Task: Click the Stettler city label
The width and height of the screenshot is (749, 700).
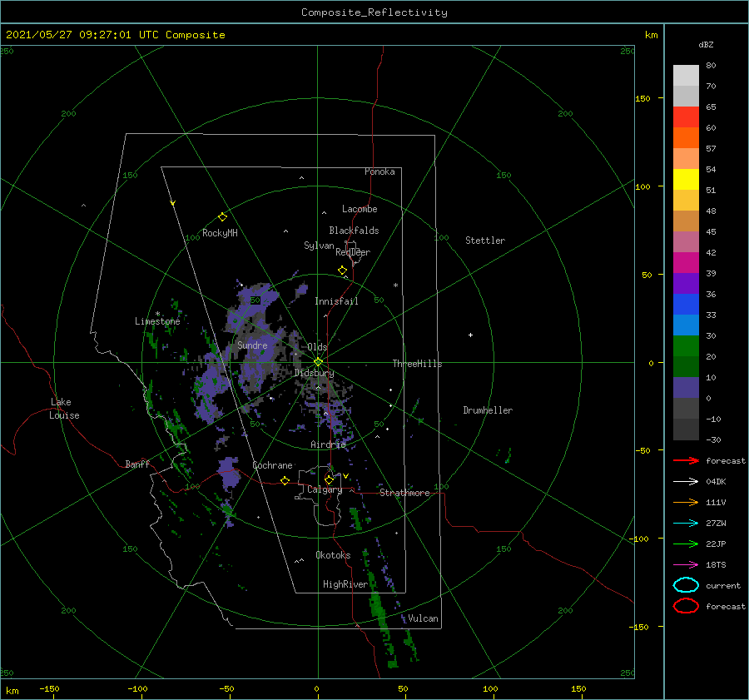Action: [485, 241]
